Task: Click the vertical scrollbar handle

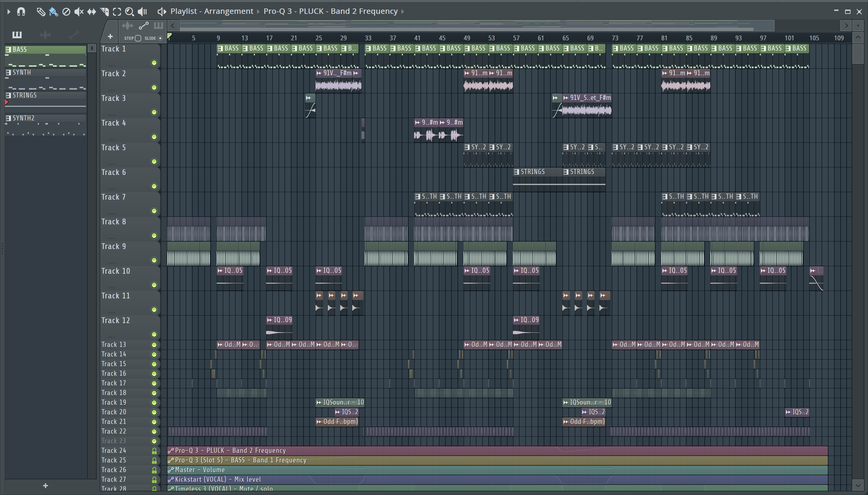Action: [x=858, y=54]
